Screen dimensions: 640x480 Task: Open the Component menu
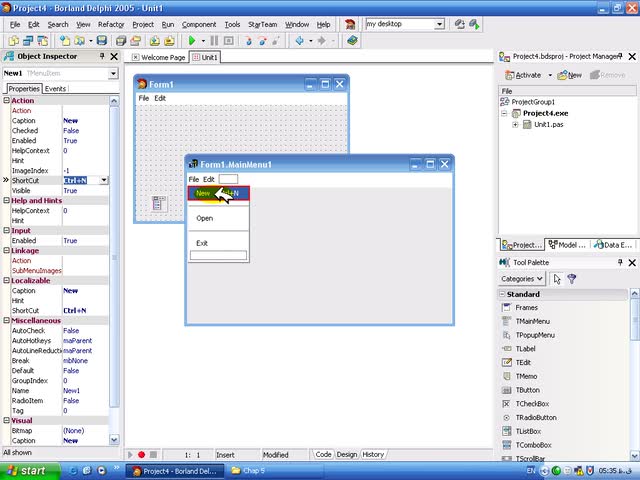pyautogui.click(x=199, y=24)
